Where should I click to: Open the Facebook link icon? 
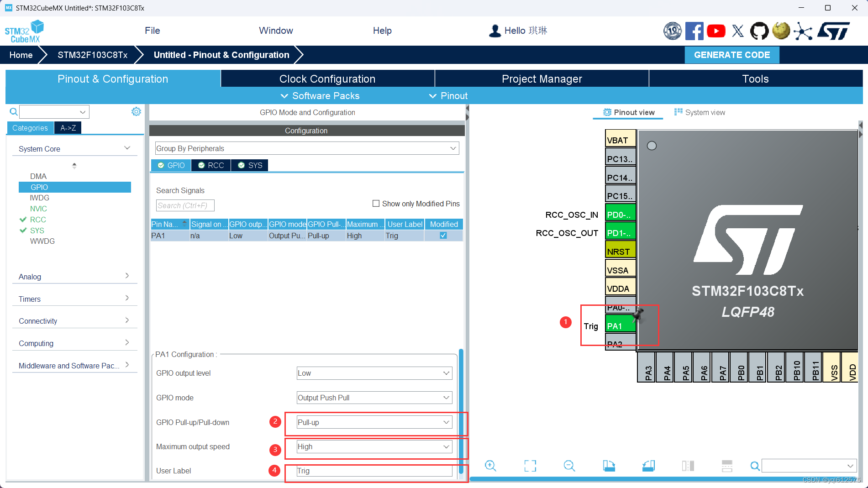694,31
